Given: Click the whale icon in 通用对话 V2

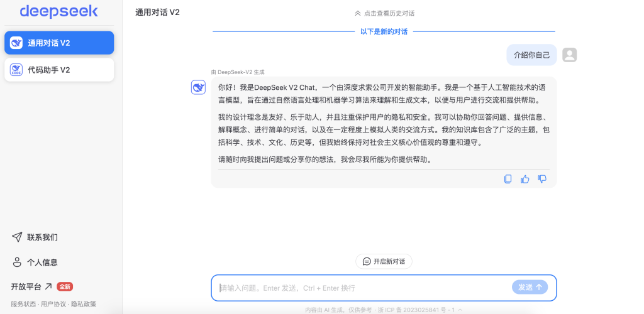Looking at the screenshot, I should 16,43.
